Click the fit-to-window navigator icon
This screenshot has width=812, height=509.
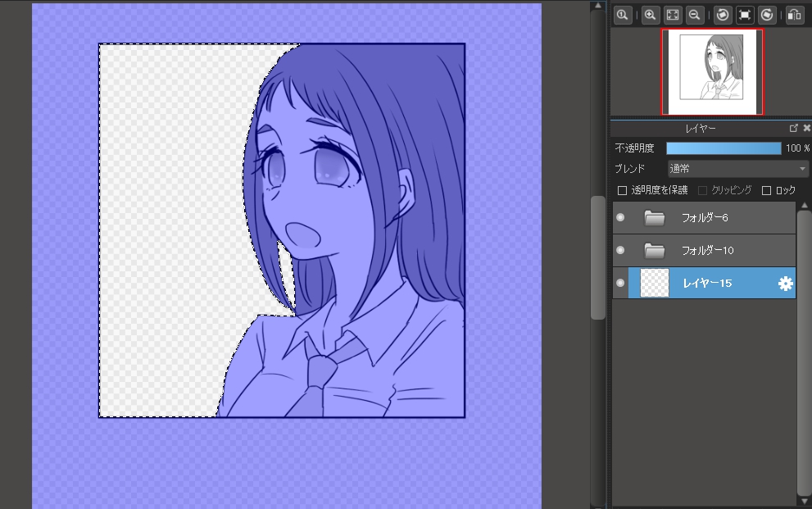[672, 15]
